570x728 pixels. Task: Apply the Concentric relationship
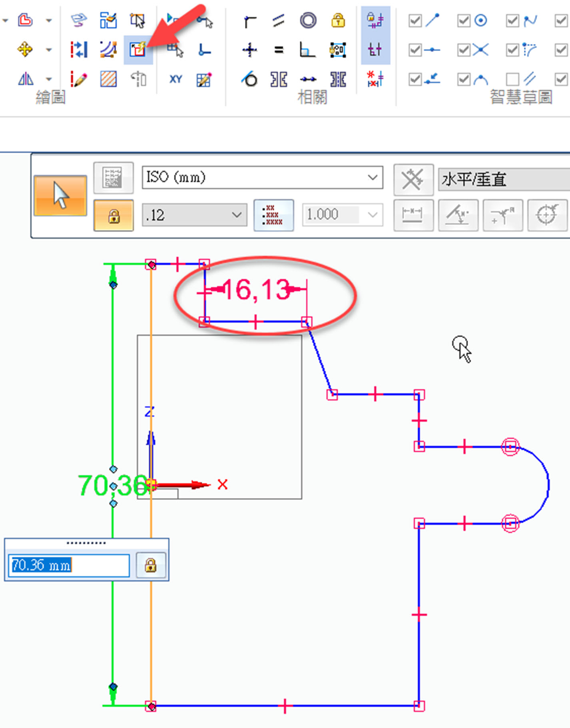(308, 21)
